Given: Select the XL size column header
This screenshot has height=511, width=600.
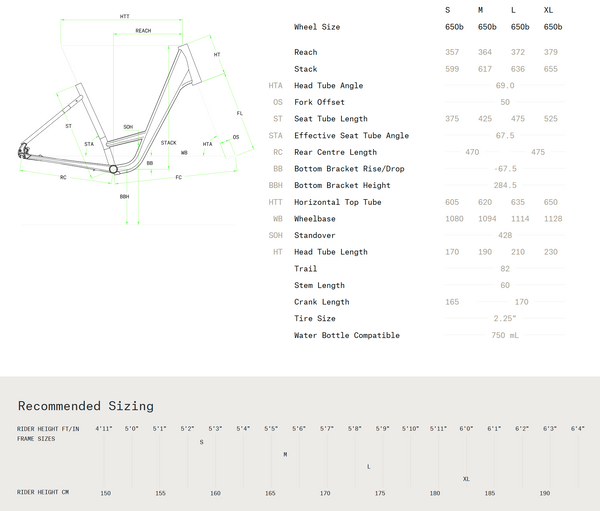Looking at the screenshot, I should [548, 9].
